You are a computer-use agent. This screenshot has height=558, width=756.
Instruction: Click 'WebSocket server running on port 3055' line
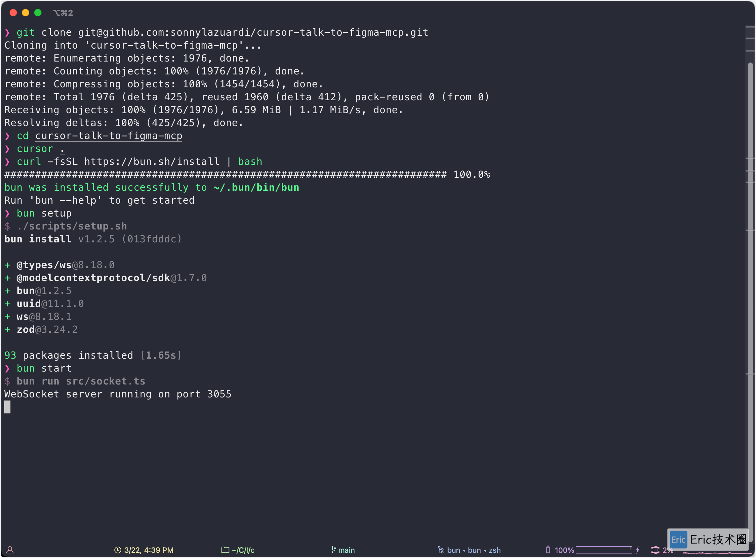click(x=118, y=394)
